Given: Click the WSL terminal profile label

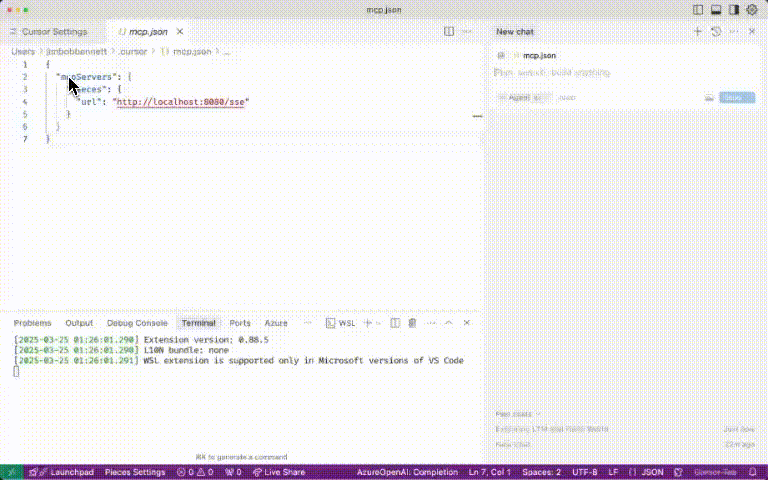Looking at the screenshot, I should [x=341, y=323].
